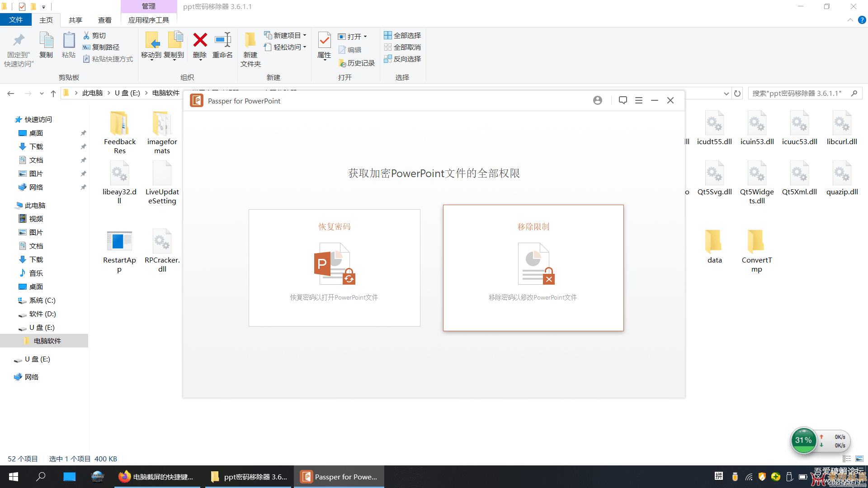Select the Qt5Svg.dll file
This screenshot has width=868, height=488.
tap(714, 179)
